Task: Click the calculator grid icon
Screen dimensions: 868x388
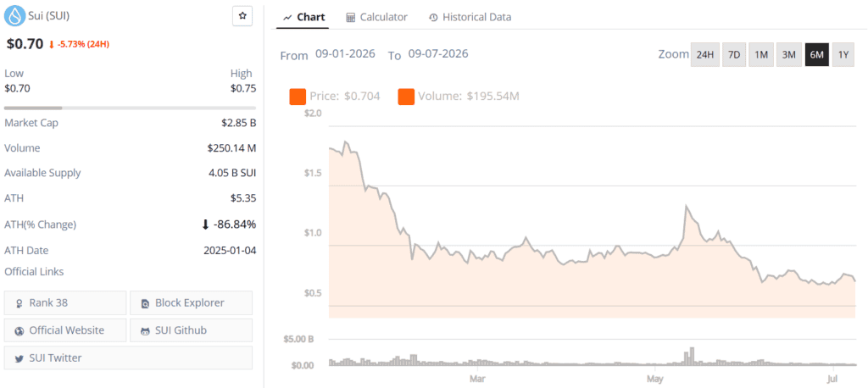Action: (x=350, y=18)
